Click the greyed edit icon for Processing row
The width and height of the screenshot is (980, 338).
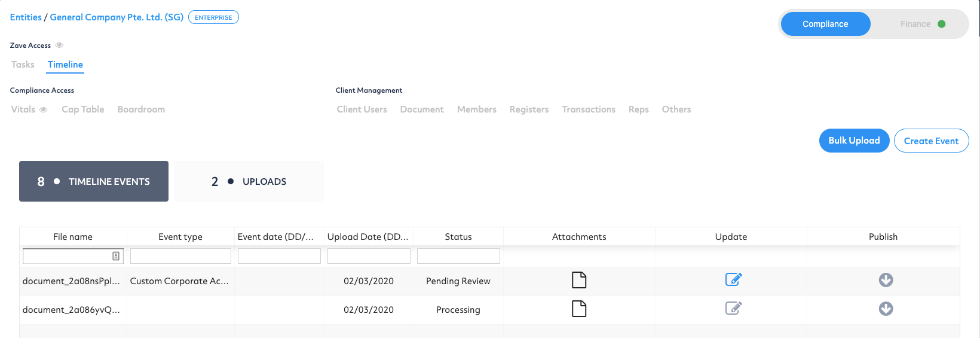click(733, 308)
